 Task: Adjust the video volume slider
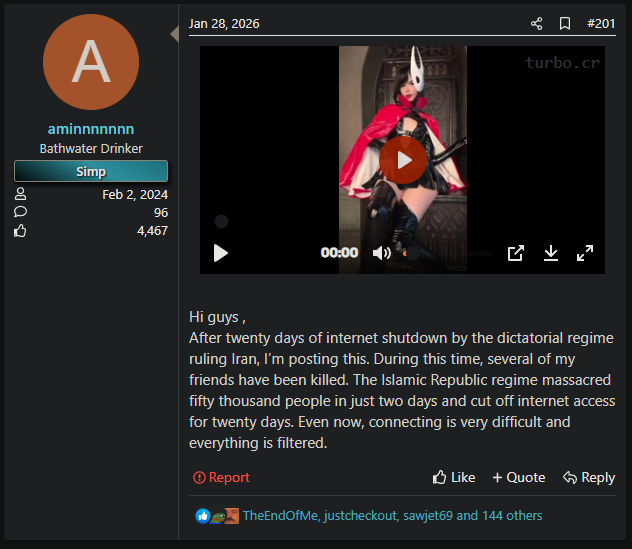click(447, 253)
